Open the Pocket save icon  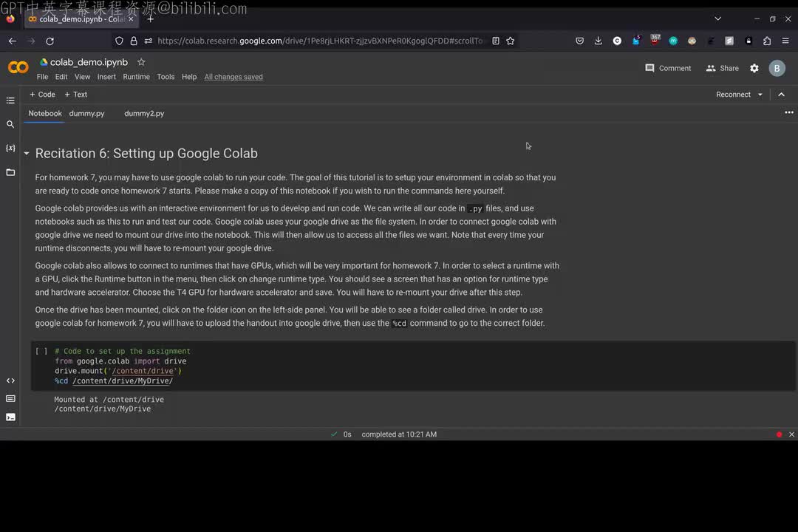point(580,41)
